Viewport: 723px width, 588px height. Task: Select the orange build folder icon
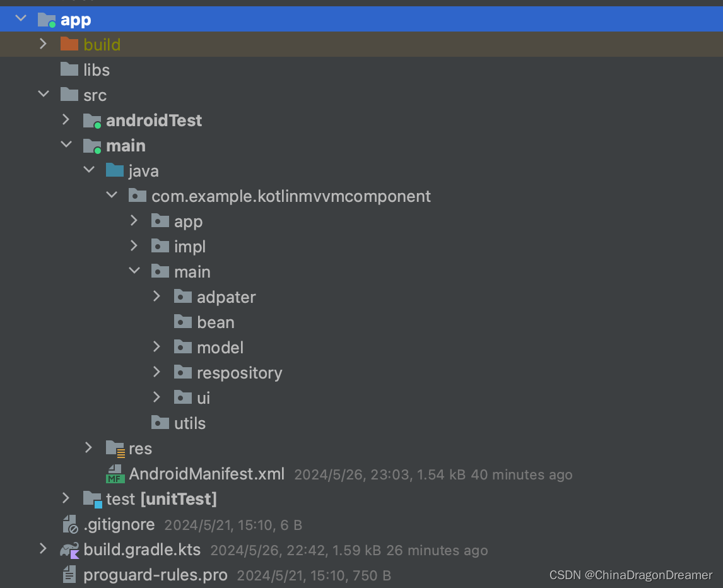click(x=69, y=44)
